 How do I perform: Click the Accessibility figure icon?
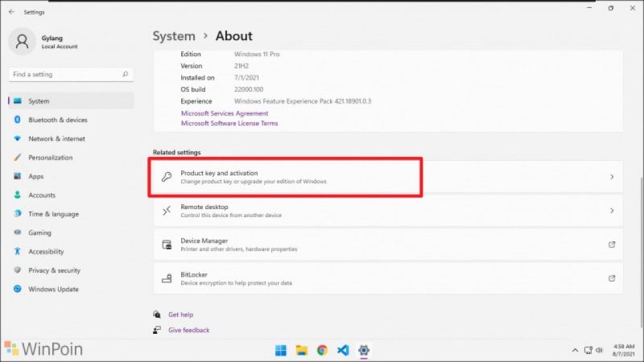[17, 251]
